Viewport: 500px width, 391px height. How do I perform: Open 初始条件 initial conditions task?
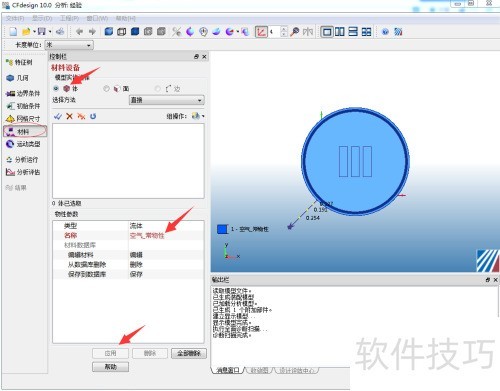coord(23,106)
